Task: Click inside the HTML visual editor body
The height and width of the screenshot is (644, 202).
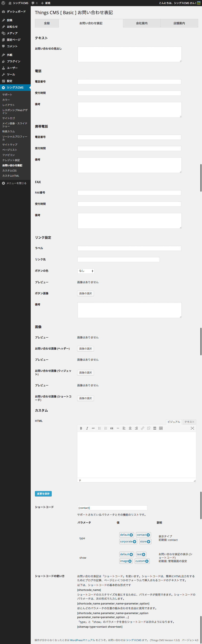Action: pyautogui.click(x=137, y=455)
